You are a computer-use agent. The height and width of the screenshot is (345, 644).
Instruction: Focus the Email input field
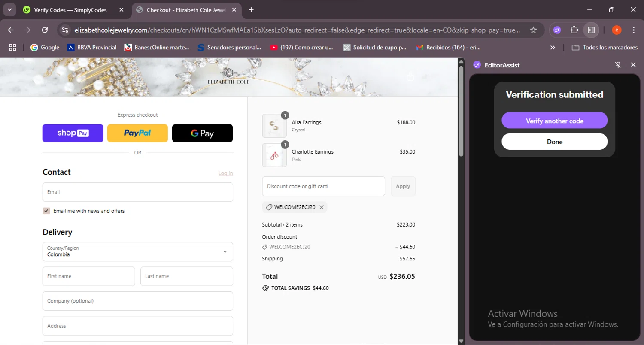pyautogui.click(x=138, y=192)
